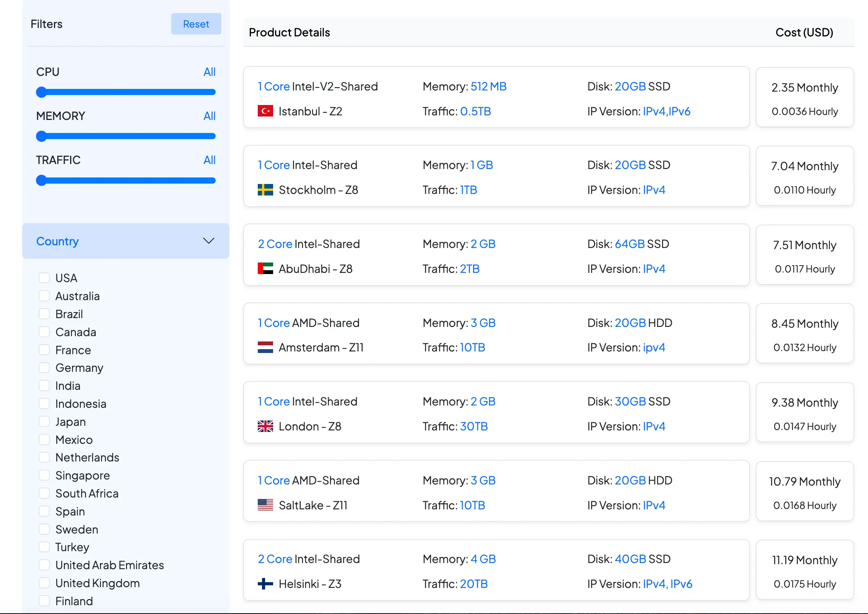This screenshot has width=868, height=614.
Task: Select the Helsinki - Z3 product card
Action: pos(496,570)
